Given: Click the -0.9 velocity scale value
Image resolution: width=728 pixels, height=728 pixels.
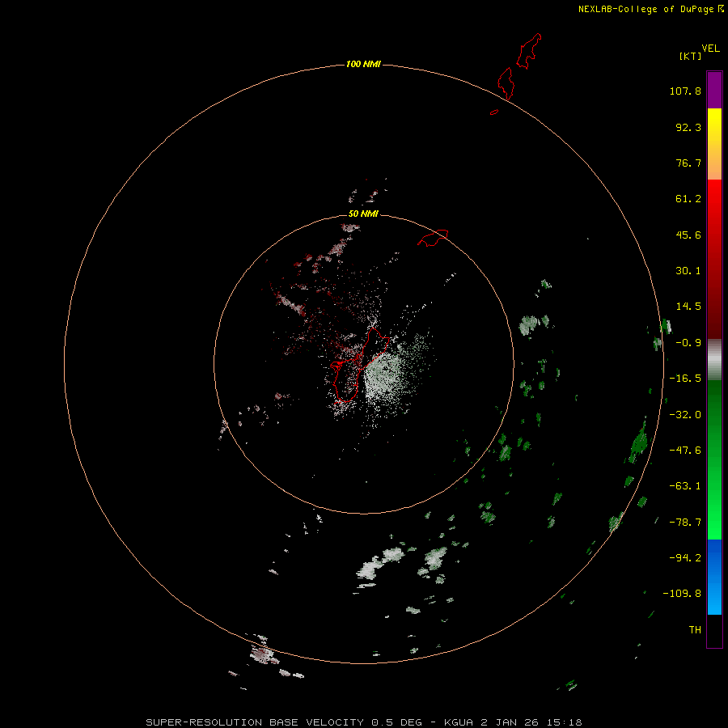Looking at the screenshot, I should 688,343.
